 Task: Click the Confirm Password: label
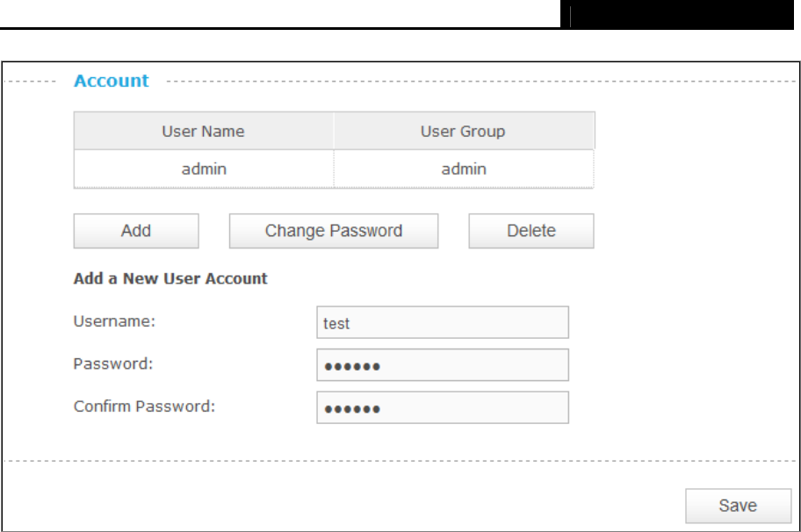(145, 406)
